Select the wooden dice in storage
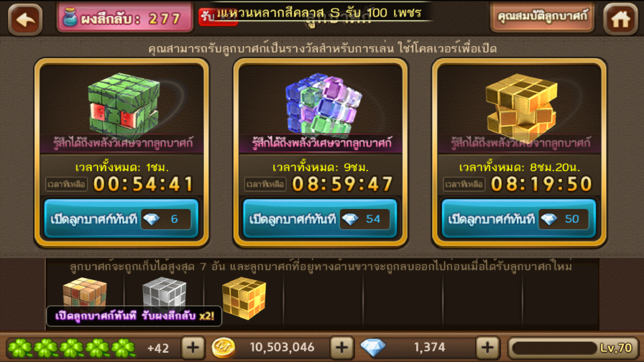 [x=85, y=294]
